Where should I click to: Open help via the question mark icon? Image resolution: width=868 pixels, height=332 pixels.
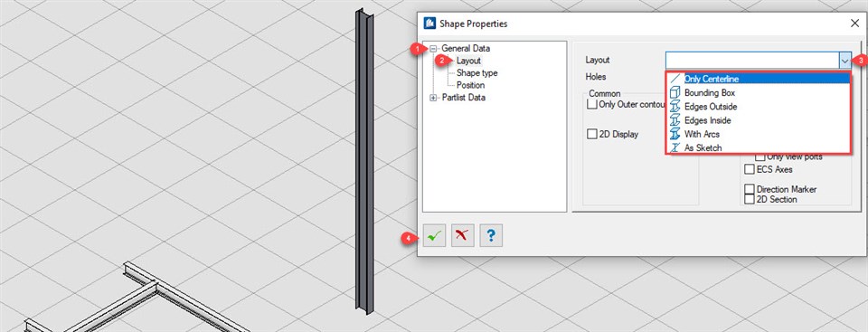(x=491, y=235)
